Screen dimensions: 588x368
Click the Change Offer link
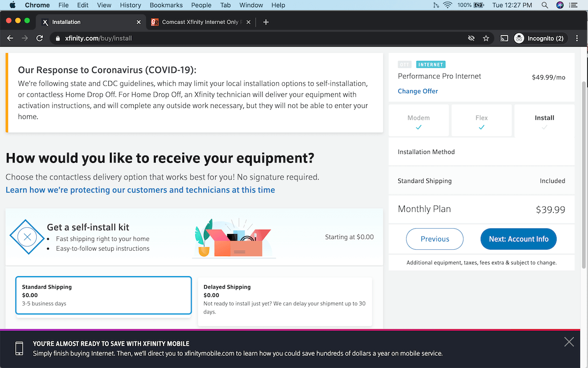tap(418, 91)
